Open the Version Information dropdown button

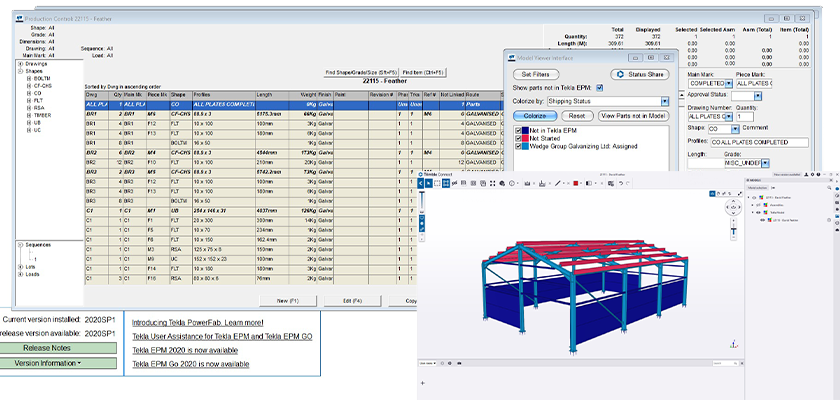[x=47, y=363]
